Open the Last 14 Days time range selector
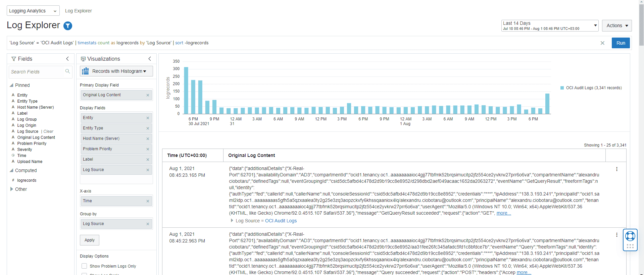644x275 pixels. click(549, 25)
